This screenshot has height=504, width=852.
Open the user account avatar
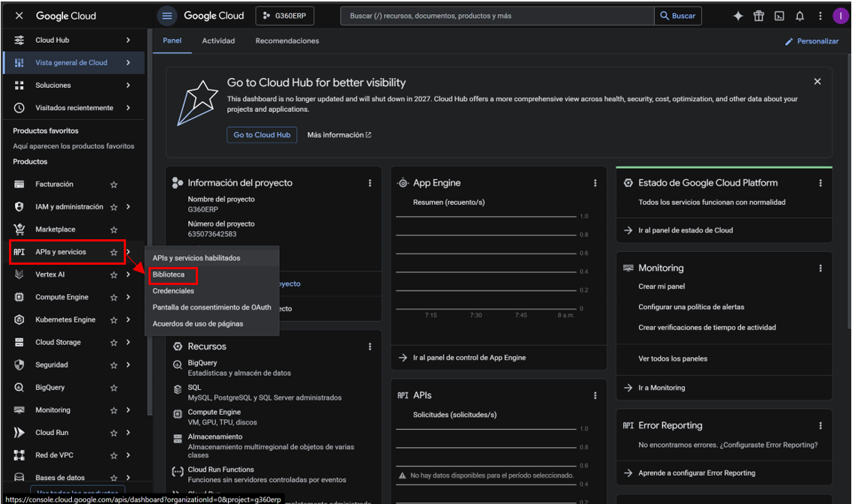coord(841,16)
